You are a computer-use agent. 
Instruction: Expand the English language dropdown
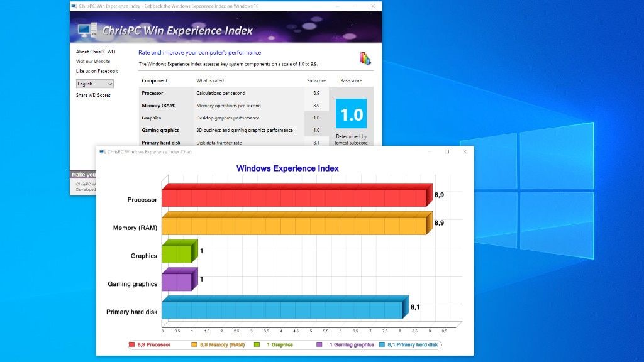click(94, 84)
